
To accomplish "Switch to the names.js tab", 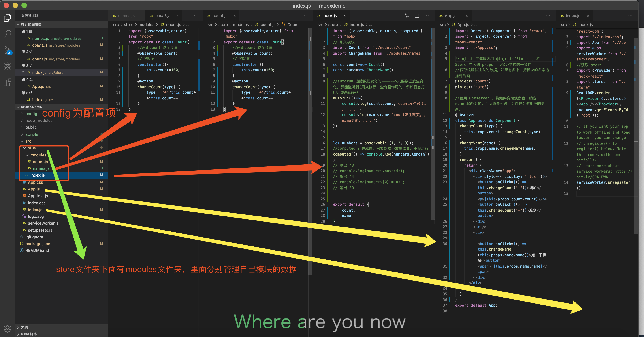I will [126, 15].
